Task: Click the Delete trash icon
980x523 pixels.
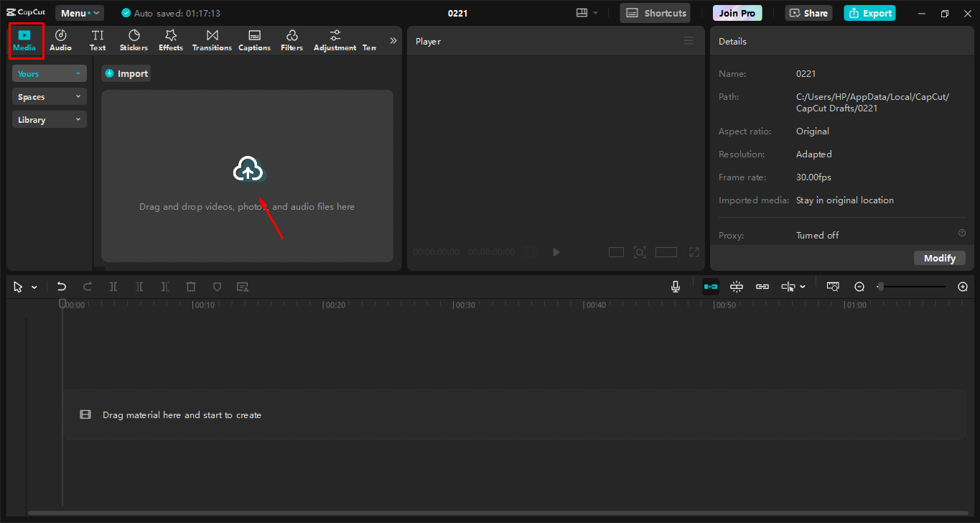Action: pos(191,287)
